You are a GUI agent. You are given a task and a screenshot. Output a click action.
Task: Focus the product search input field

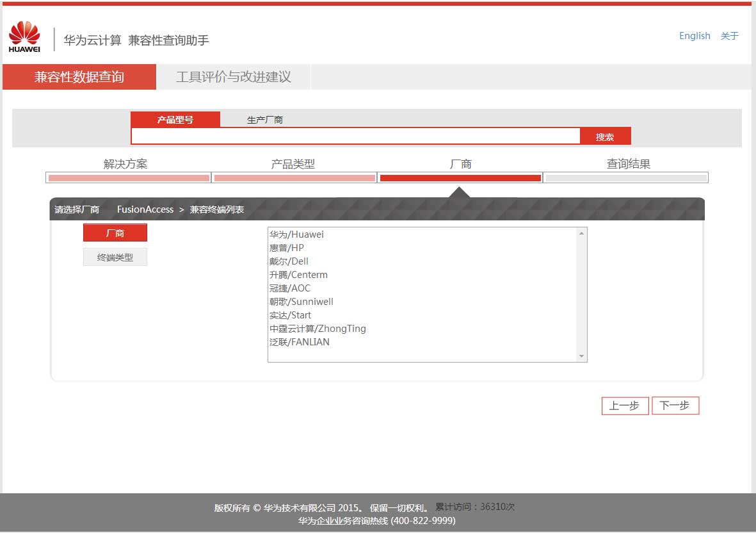356,136
